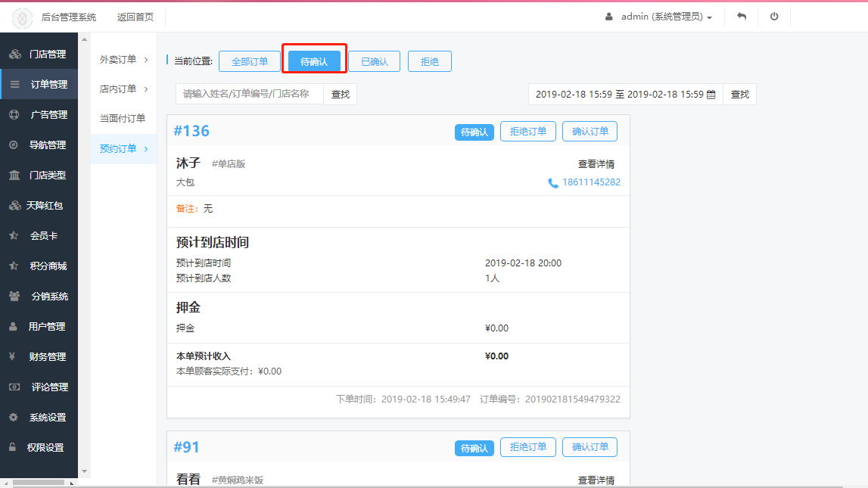Confirm order #136 with 确认订单
The image size is (868, 488).
point(590,132)
